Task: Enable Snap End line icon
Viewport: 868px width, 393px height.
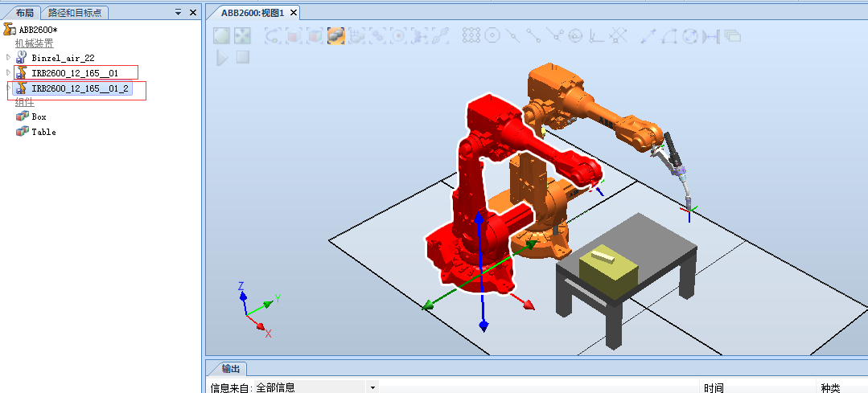Action: pyautogui.click(x=533, y=36)
